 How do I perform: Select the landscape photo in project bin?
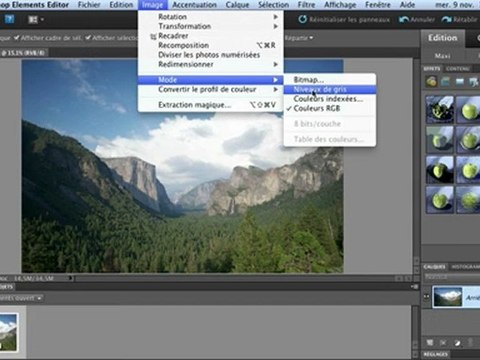(8, 332)
